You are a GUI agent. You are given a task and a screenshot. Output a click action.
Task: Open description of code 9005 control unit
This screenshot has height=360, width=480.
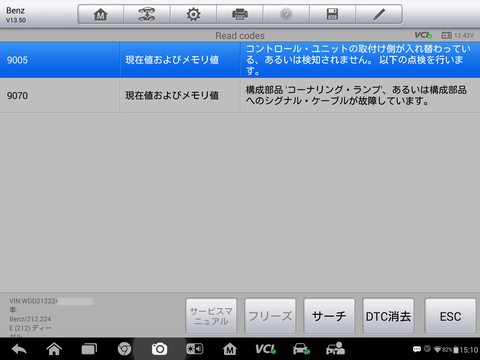[x=360, y=60]
